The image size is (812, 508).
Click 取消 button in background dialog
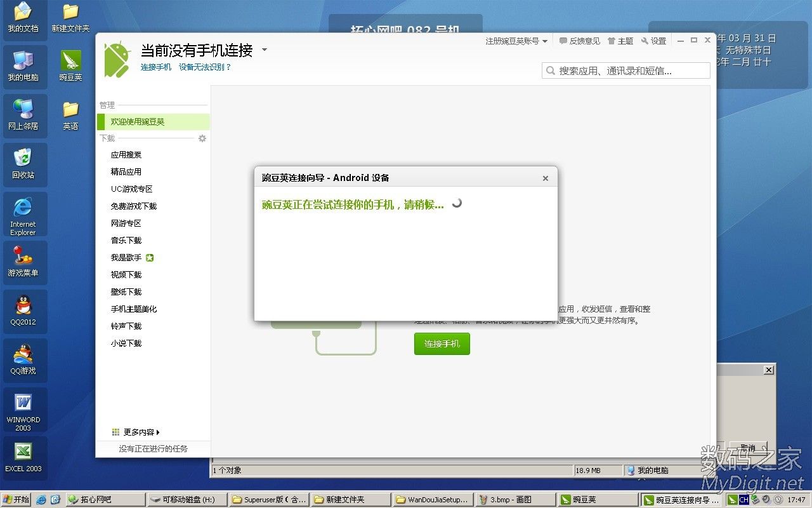point(748,448)
